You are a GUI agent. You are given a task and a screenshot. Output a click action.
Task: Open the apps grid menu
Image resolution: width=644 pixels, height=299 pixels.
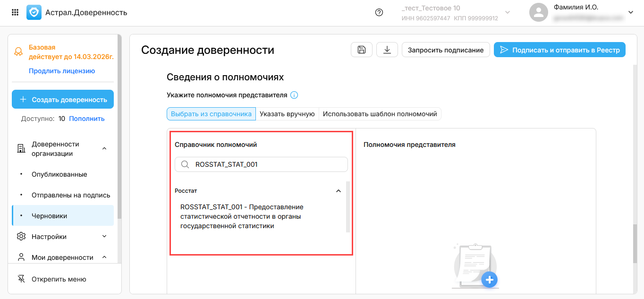[15, 12]
